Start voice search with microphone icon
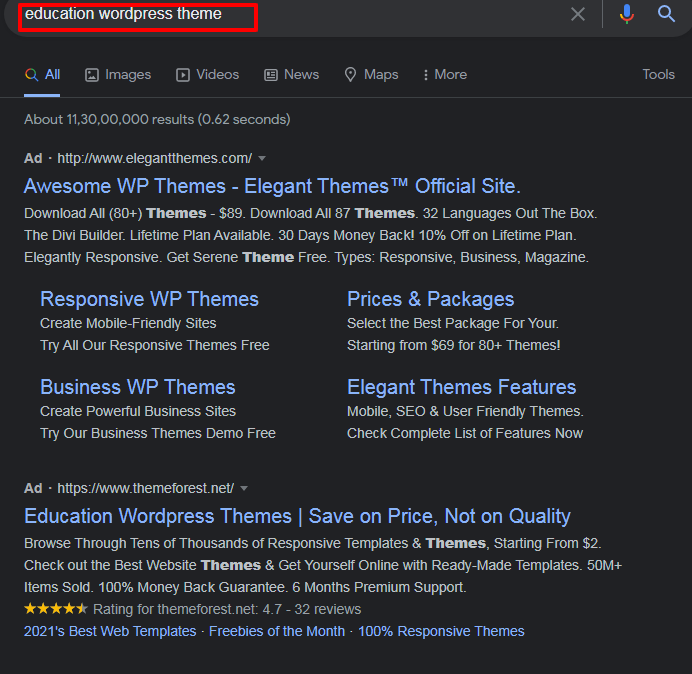 (626, 14)
